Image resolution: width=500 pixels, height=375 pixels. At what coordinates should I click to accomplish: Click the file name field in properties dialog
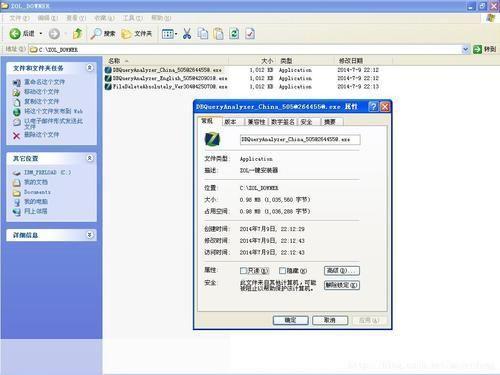point(300,139)
